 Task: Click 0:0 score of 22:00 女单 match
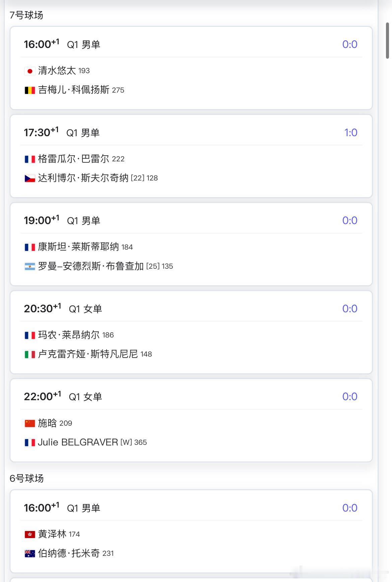click(349, 396)
